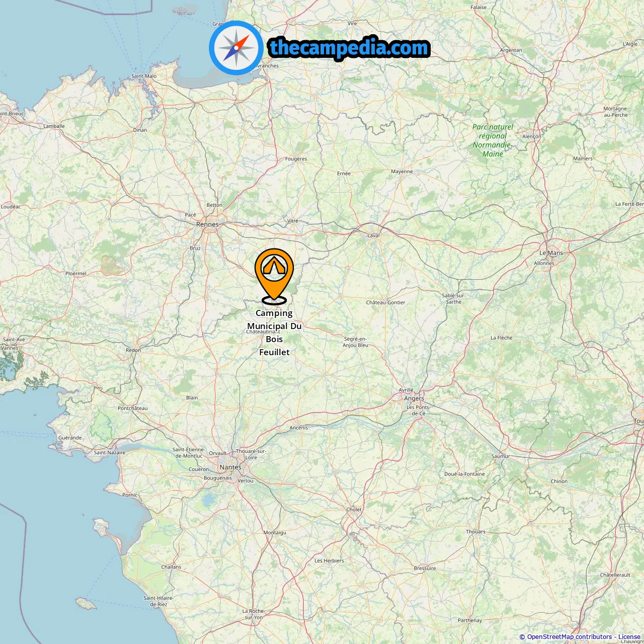Click the Angers city label
This screenshot has height=644, width=644.
coord(414,398)
